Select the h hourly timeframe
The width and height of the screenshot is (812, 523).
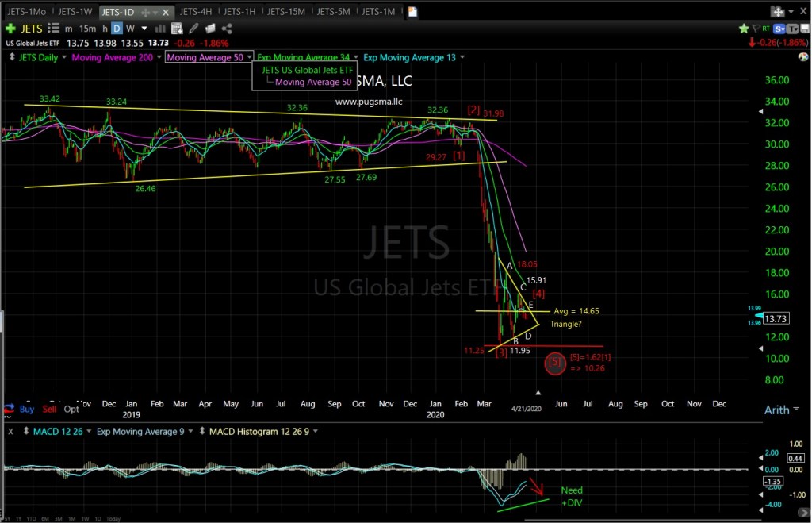(105, 29)
